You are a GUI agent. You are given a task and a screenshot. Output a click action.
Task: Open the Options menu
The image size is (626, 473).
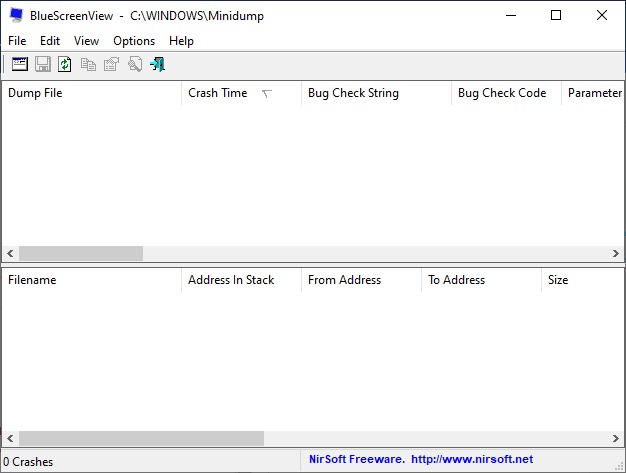pyautogui.click(x=134, y=41)
